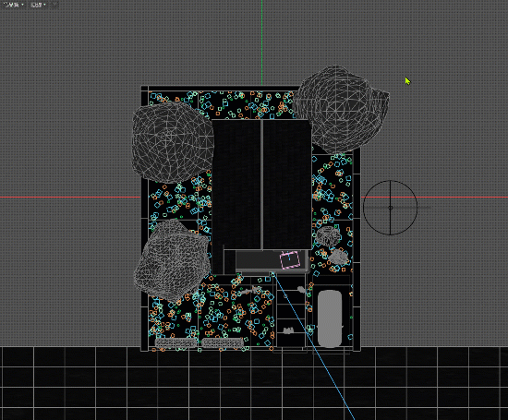Select the large wireframe tree left of the roof
The width and height of the screenshot is (508, 420).
tap(173, 142)
